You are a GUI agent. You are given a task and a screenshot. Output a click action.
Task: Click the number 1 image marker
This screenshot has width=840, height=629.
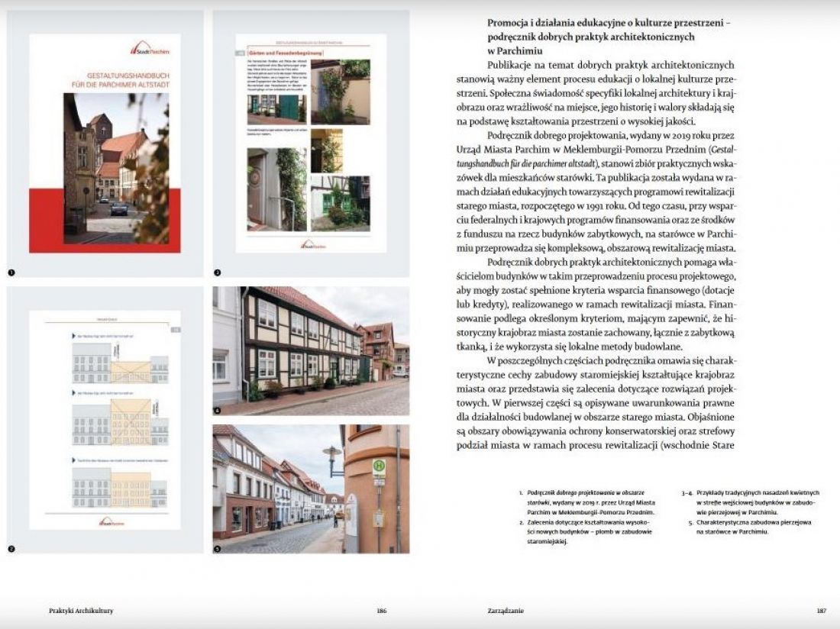coord(11,273)
